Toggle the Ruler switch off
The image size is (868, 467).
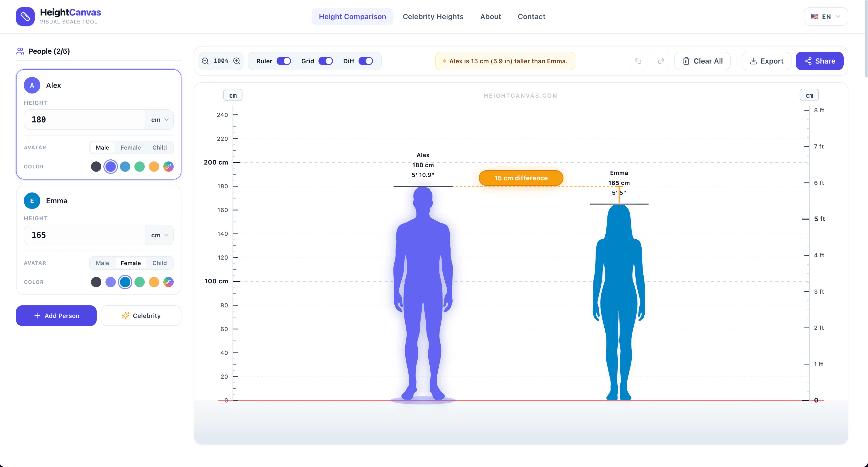point(284,61)
